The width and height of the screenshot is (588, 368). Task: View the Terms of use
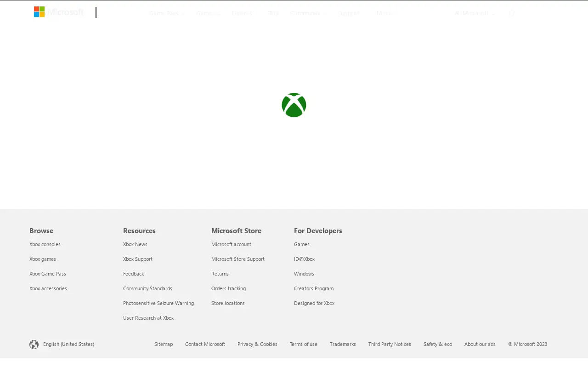(304, 344)
